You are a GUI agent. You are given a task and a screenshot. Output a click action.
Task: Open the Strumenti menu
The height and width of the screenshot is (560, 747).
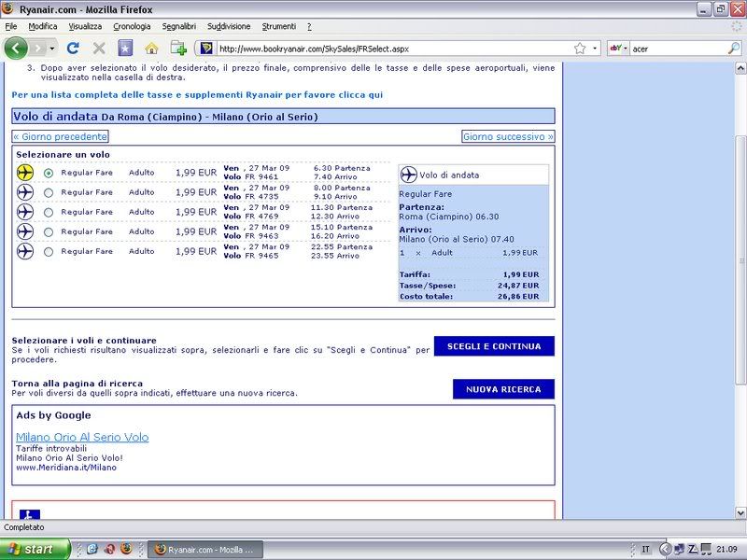pos(279,26)
